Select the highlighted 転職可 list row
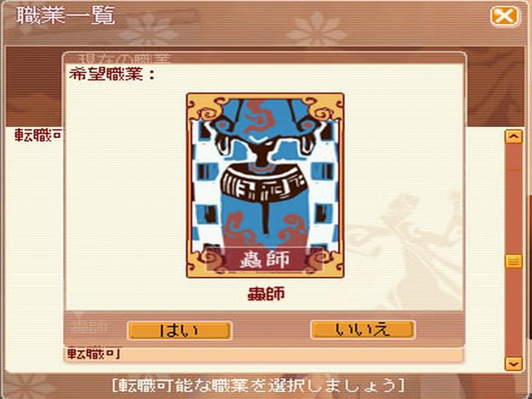 click(x=263, y=354)
